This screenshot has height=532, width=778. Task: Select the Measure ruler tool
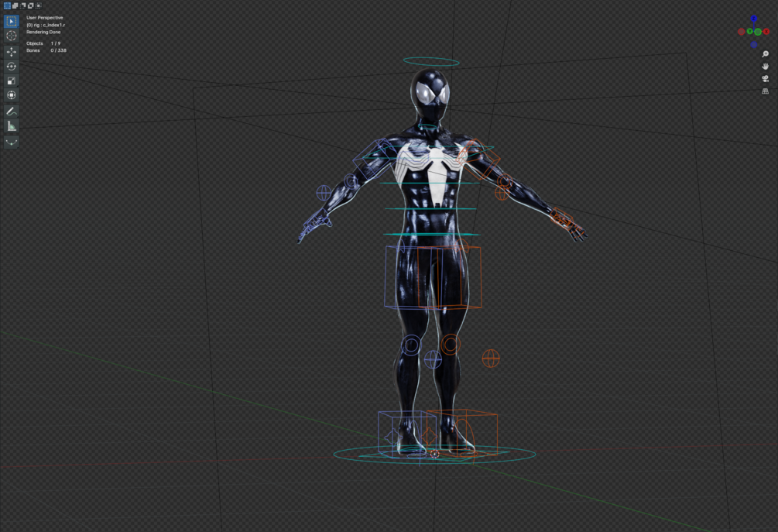(x=12, y=125)
